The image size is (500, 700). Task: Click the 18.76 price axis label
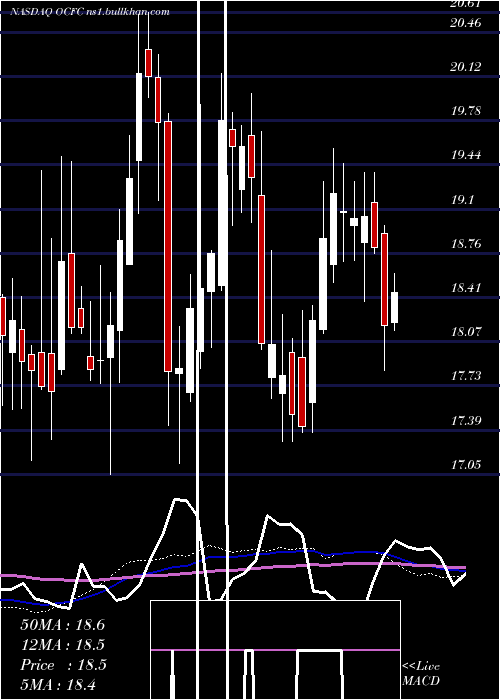(x=466, y=244)
